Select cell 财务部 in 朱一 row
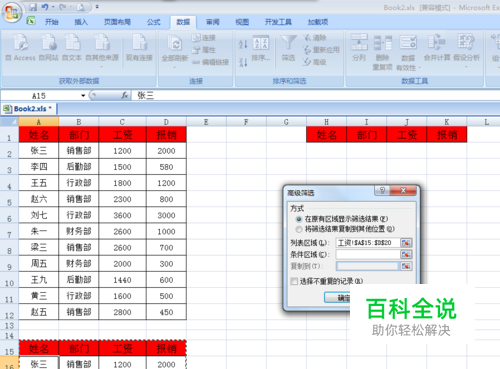 click(79, 231)
